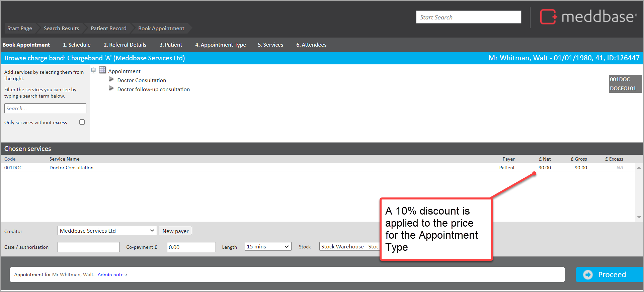Go to step 3. Patient
The width and height of the screenshot is (644, 292).
click(171, 45)
